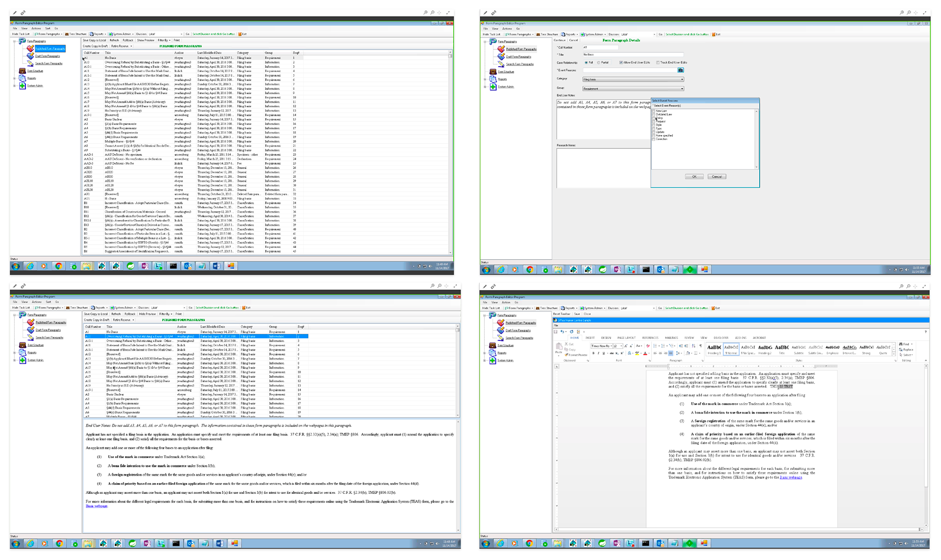941x560 pixels.
Task: Check the Update event reason
Action: click(653, 132)
